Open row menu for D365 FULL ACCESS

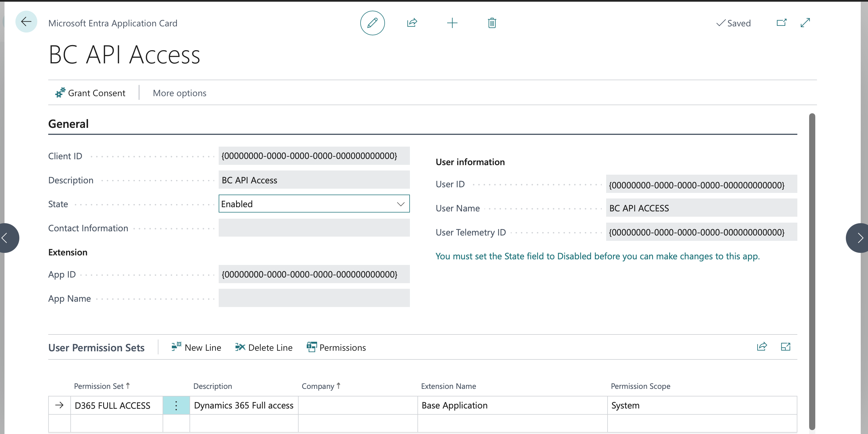[x=176, y=405]
